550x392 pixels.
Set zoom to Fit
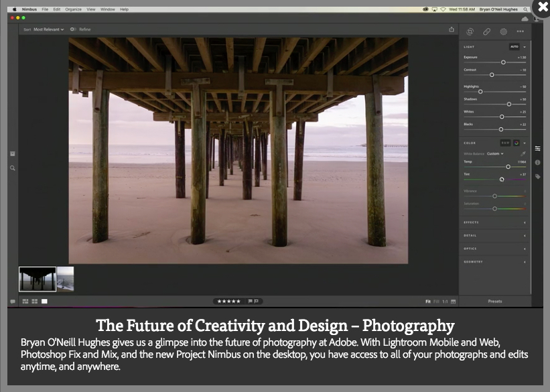tap(428, 302)
